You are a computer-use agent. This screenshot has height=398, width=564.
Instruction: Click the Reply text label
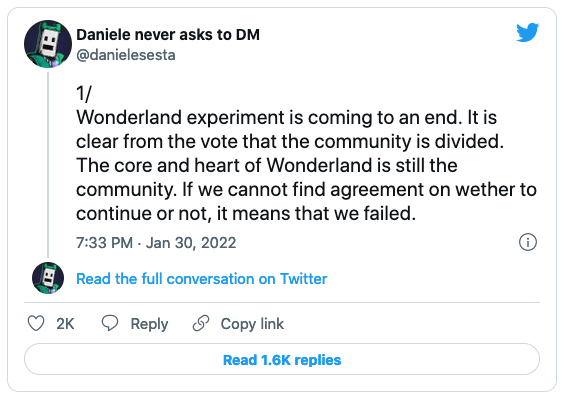click(x=149, y=324)
